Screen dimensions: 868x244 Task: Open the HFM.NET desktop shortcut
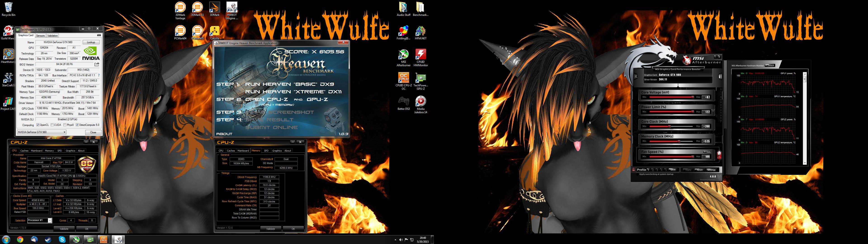click(x=420, y=33)
